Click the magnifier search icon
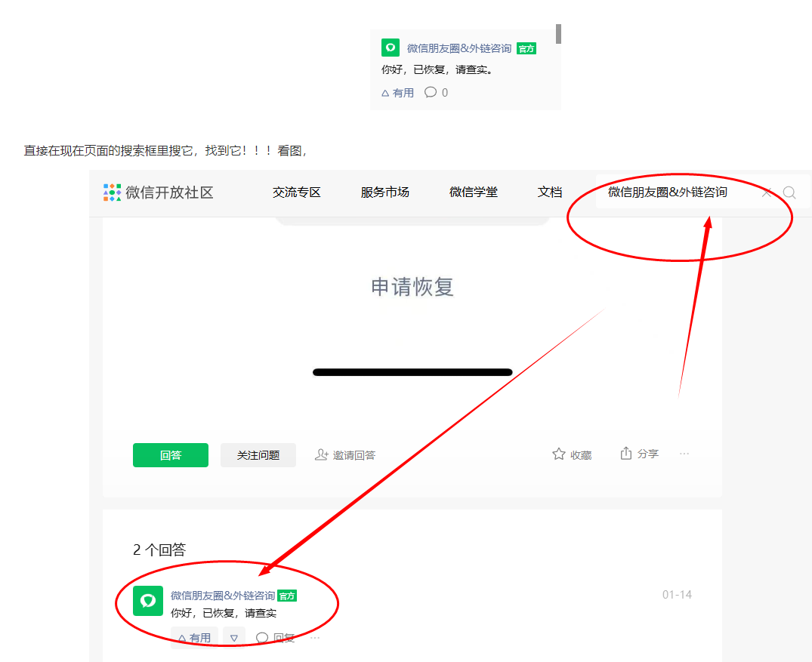 789,193
